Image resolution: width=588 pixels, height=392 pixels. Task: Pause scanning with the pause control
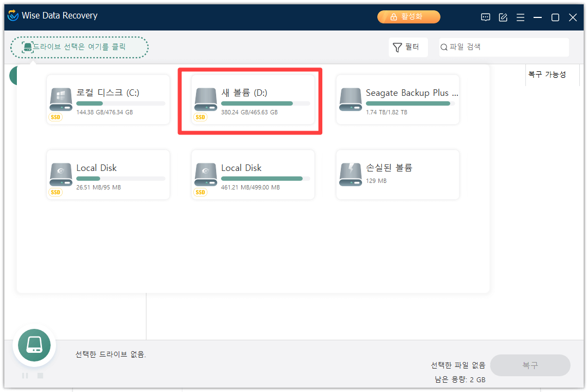(24, 375)
